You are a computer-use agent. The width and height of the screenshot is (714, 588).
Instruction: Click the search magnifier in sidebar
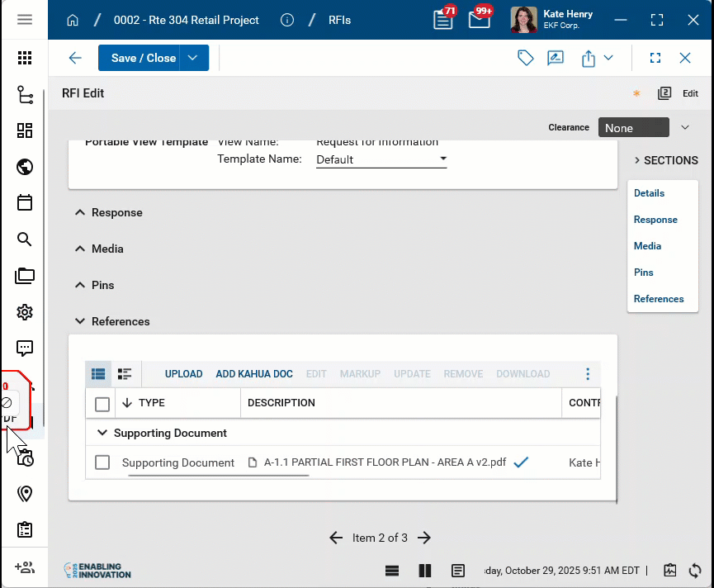pos(25,239)
